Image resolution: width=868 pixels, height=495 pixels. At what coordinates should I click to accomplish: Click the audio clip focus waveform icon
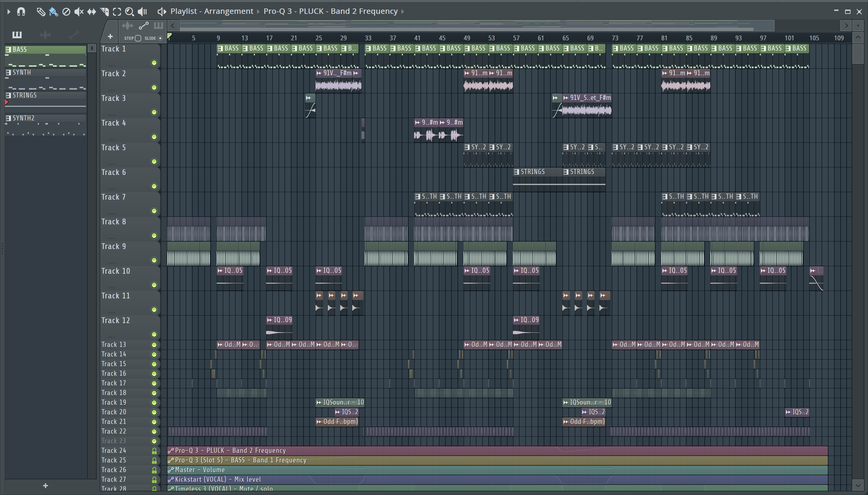coord(127,26)
